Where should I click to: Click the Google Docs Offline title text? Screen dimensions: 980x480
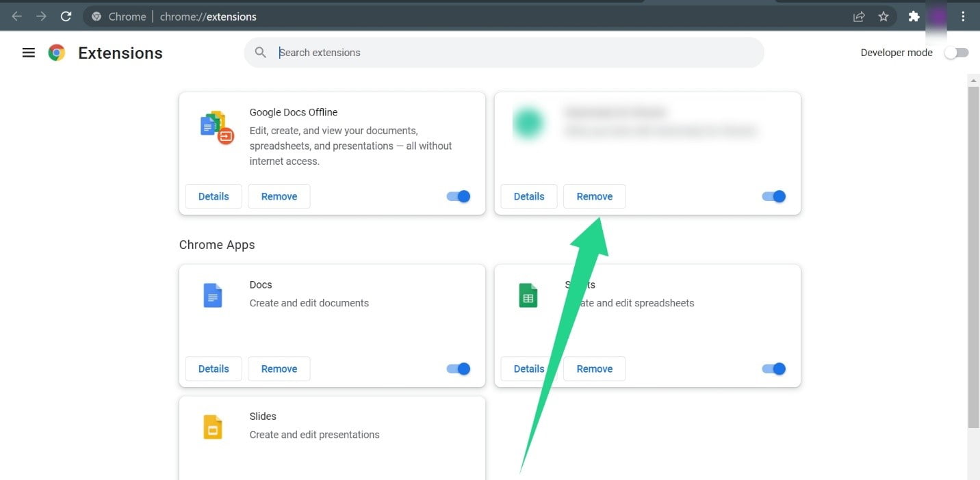[294, 112]
